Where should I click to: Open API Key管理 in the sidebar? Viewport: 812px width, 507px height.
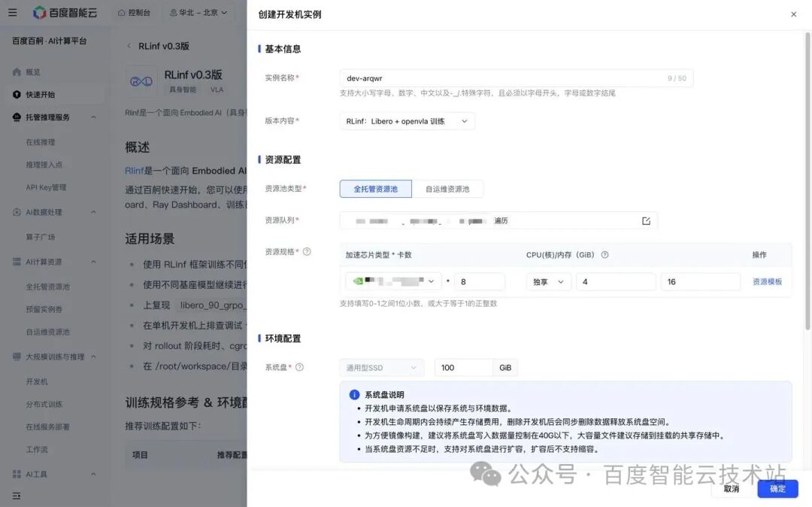click(46, 187)
